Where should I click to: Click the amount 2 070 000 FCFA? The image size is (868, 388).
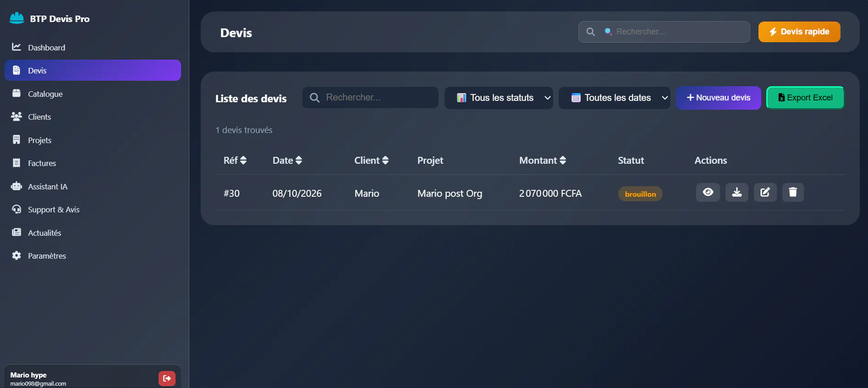550,194
